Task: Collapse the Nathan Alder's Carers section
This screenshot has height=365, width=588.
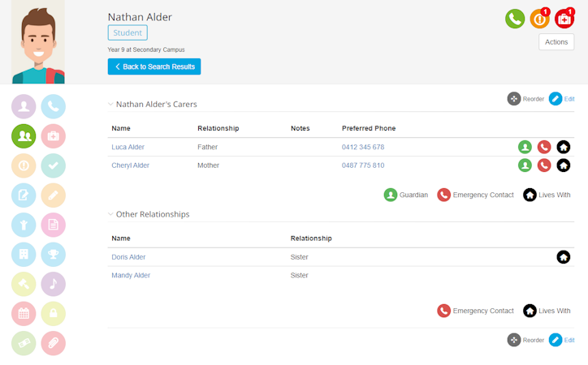Action: click(111, 104)
